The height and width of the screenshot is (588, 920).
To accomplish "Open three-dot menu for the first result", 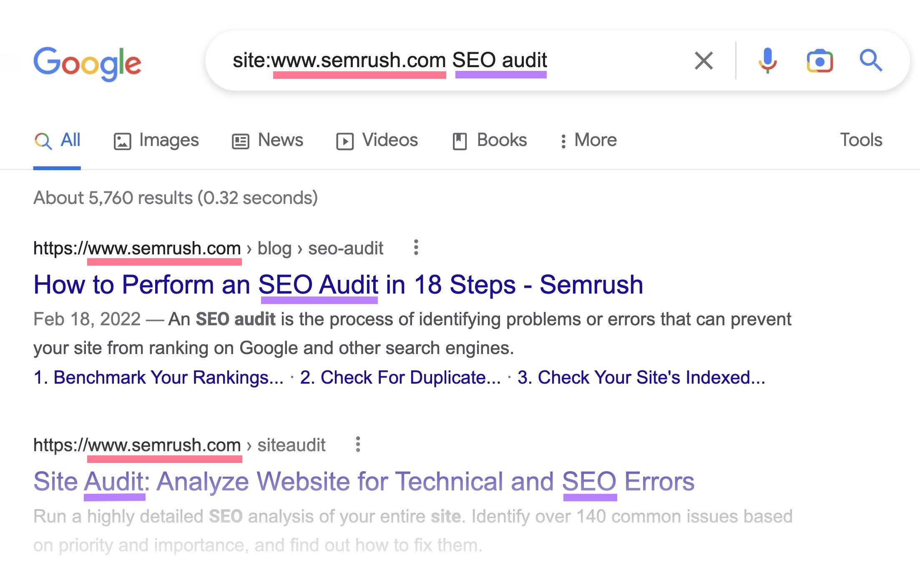I will (417, 248).
